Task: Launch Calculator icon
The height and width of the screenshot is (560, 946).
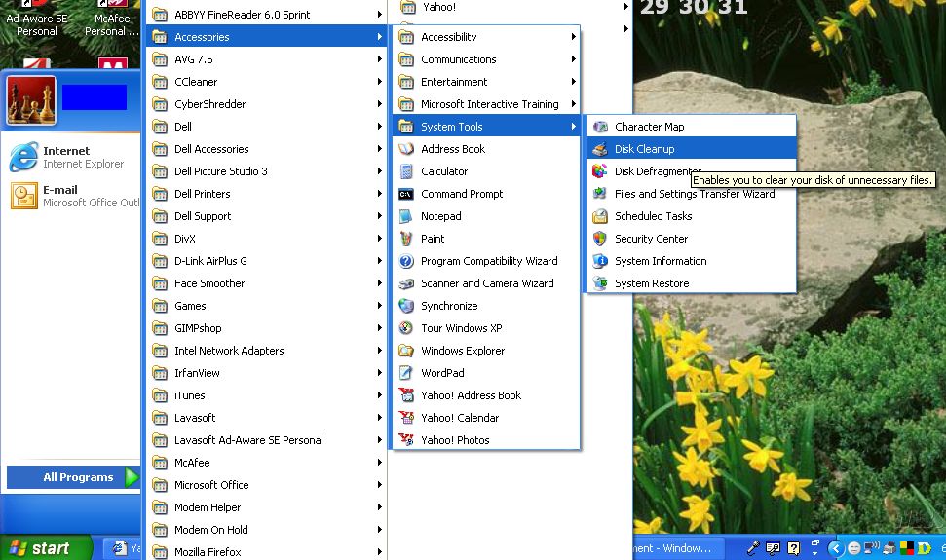Action: point(406,171)
